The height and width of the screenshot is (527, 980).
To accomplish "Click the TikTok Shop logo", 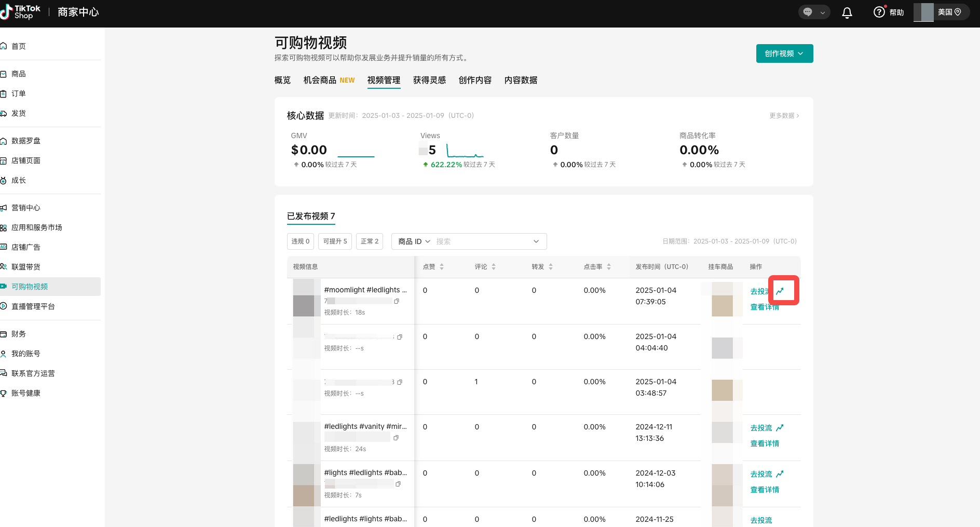I will 21,12.
